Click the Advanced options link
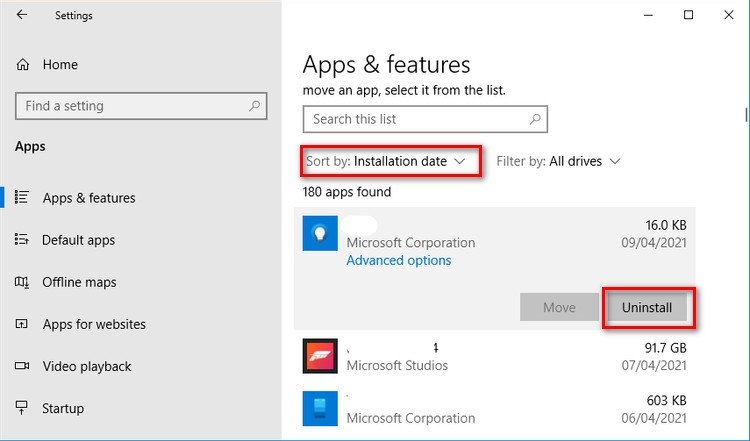Screen dimensions: 750x441 (398, 260)
